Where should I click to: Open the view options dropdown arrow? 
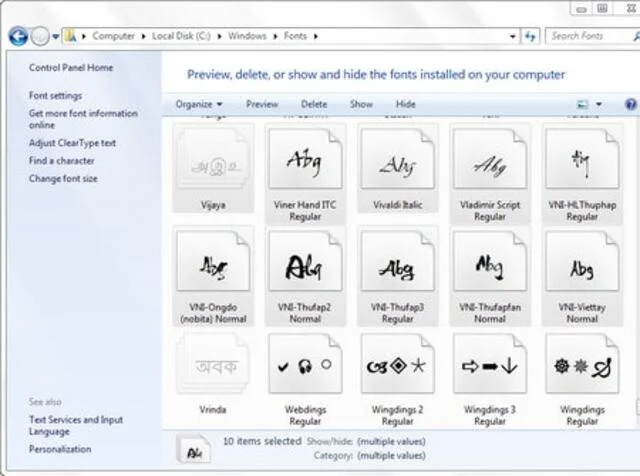pos(599,105)
